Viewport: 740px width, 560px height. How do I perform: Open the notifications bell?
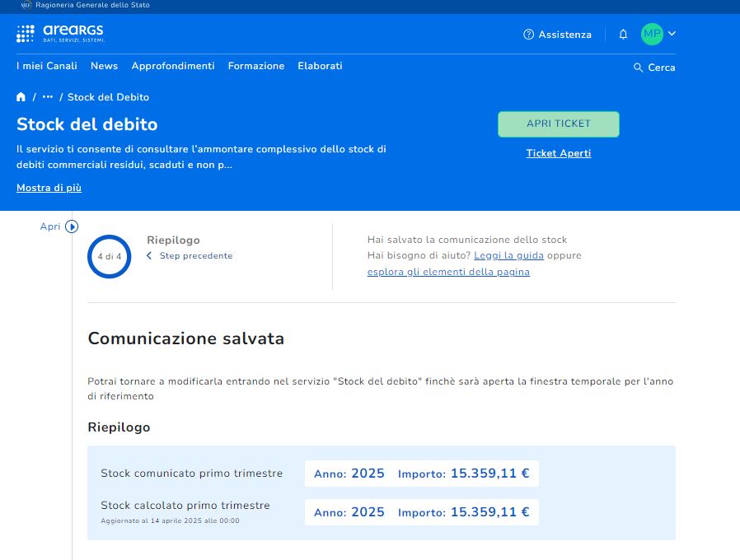tap(623, 35)
